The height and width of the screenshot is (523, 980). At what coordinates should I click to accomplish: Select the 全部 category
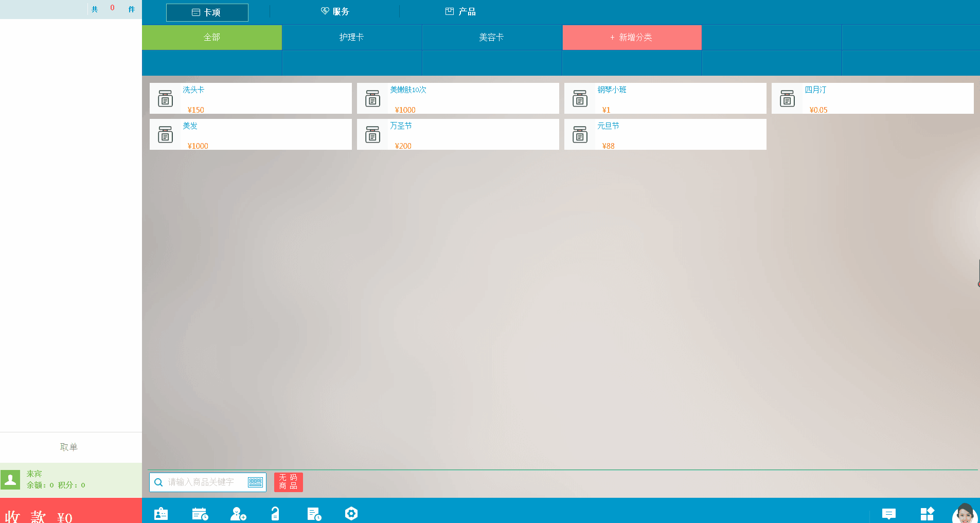click(x=212, y=38)
